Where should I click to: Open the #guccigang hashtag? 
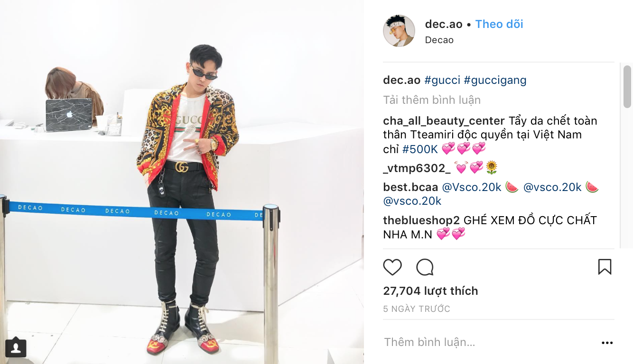point(495,80)
